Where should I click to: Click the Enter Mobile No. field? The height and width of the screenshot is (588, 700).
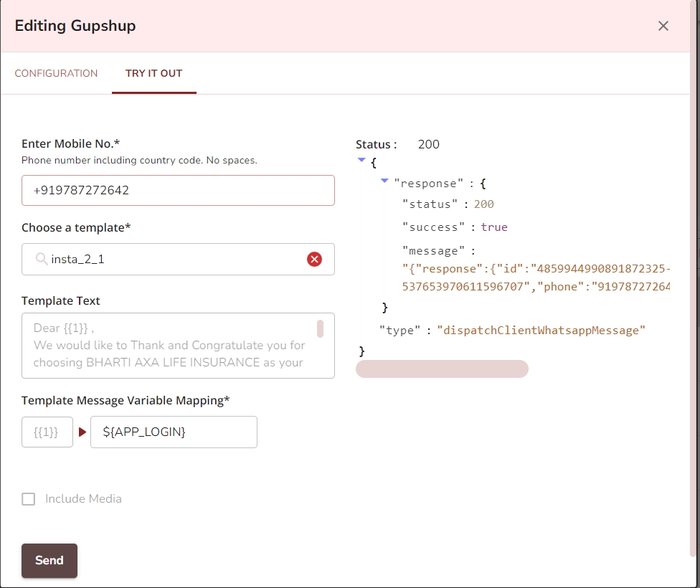178,191
